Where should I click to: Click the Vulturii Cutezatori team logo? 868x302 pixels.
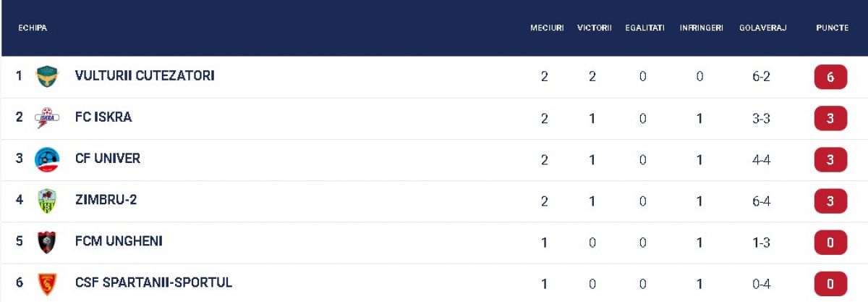[x=47, y=76]
